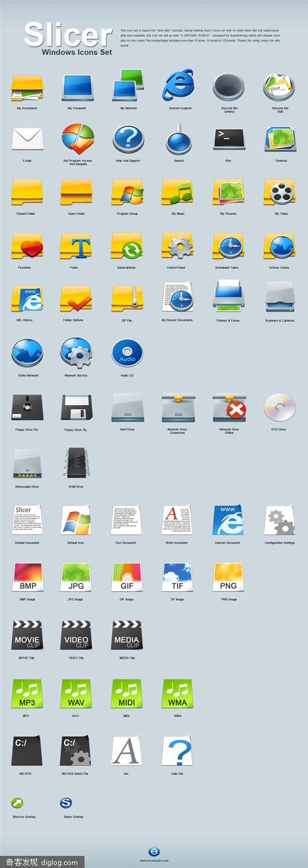The image size is (308, 868).
Task: Open the Run terminal icon
Action: pyautogui.click(x=229, y=140)
